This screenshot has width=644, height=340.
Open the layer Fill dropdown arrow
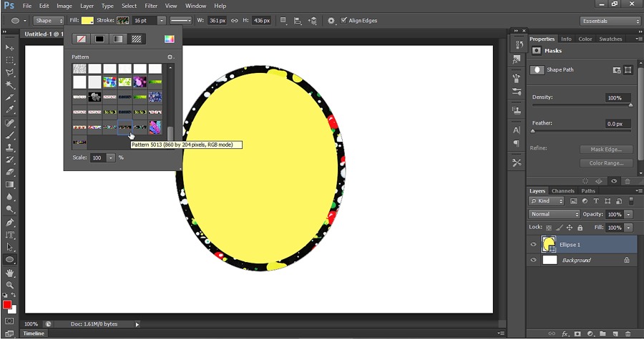point(628,228)
